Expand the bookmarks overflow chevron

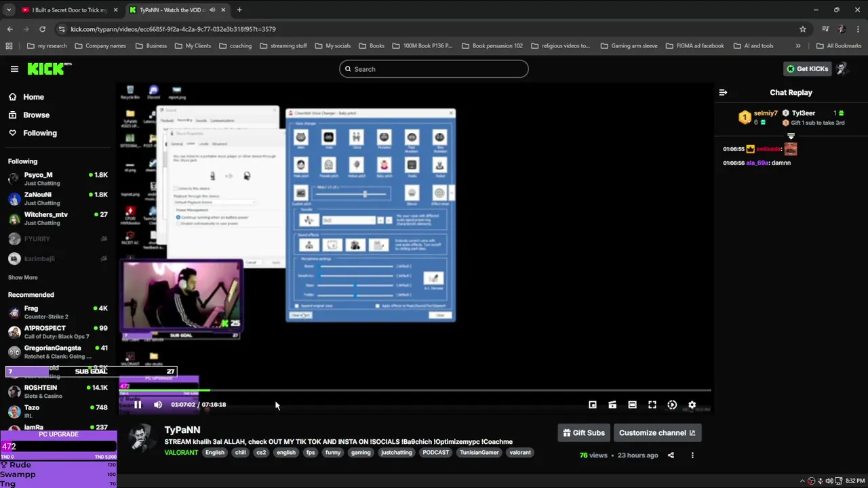pyautogui.click(x=798, y=46)
